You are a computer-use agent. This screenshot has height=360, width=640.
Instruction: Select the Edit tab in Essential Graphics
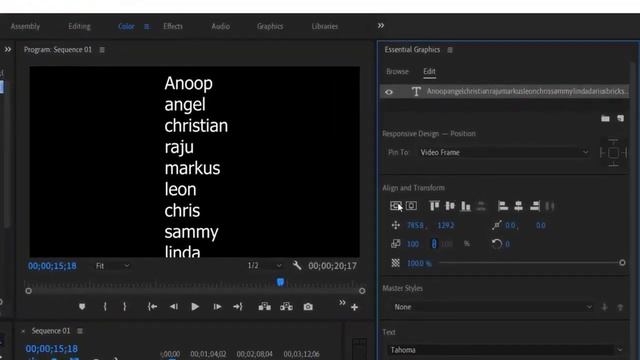click(x=429, y=71)
